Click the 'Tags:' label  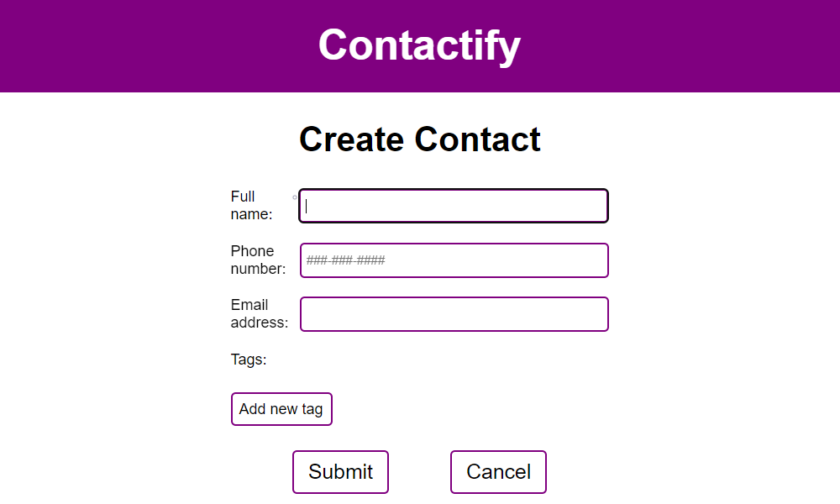[x=249, y=360]
